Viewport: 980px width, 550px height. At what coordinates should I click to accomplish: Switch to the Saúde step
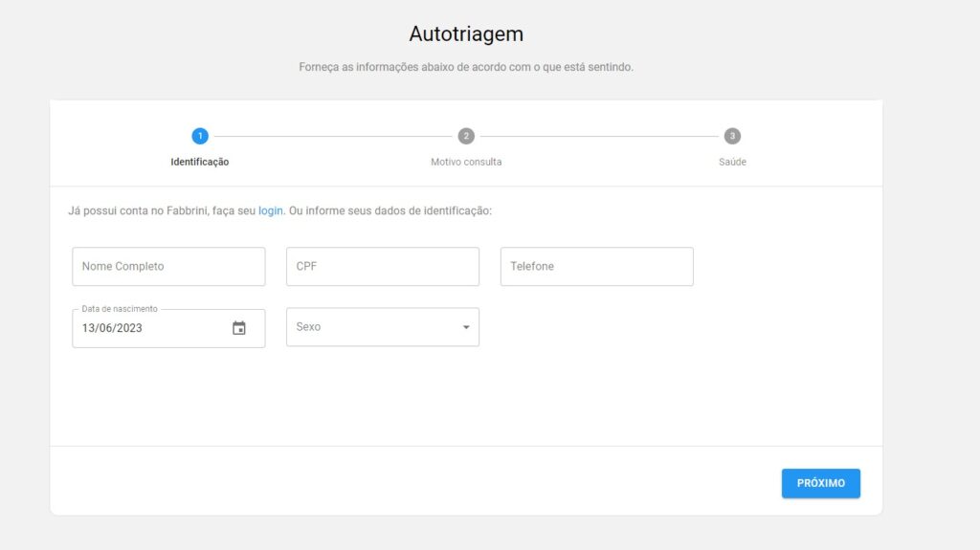[732, 162]
